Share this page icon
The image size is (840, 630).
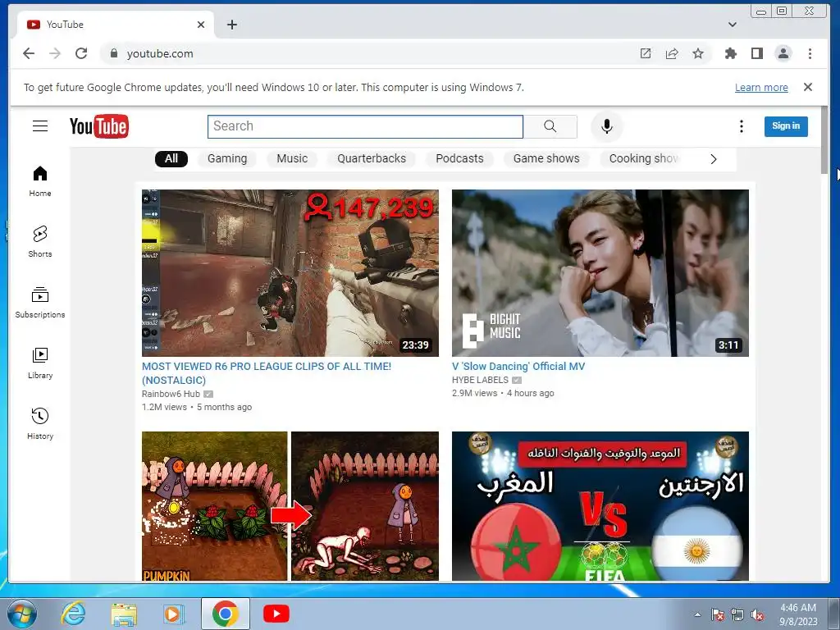(672, 53)
